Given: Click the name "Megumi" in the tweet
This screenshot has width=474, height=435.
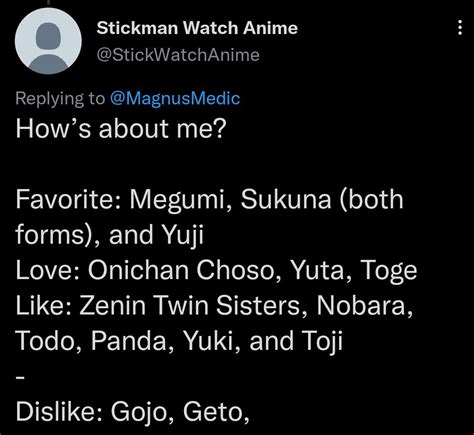Looking at the screenshot, I should pyautogui.click(x=177, y=200).
